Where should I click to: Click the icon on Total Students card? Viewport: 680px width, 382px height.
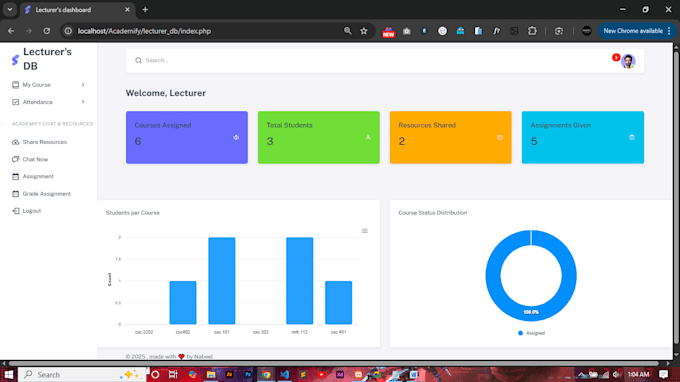(x=368, y=137)
